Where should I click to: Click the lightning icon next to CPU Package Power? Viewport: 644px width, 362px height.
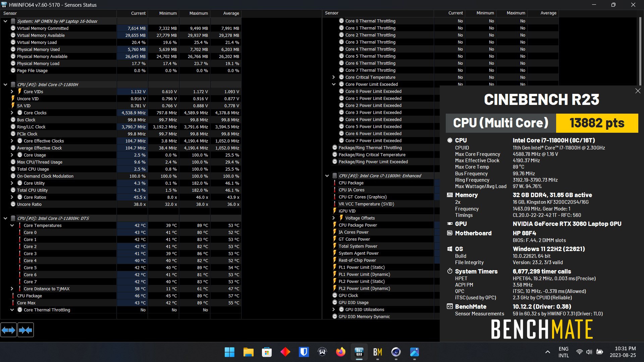[x=334, y=225]
